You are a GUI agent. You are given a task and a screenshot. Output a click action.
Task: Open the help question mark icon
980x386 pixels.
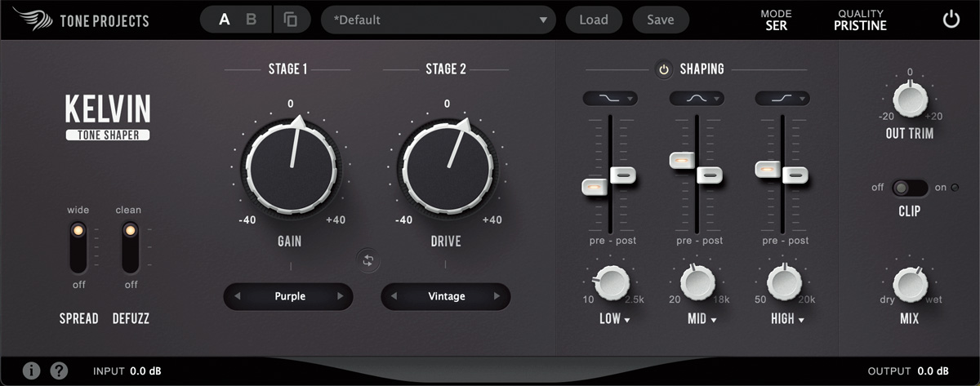(x=59, y=370)
